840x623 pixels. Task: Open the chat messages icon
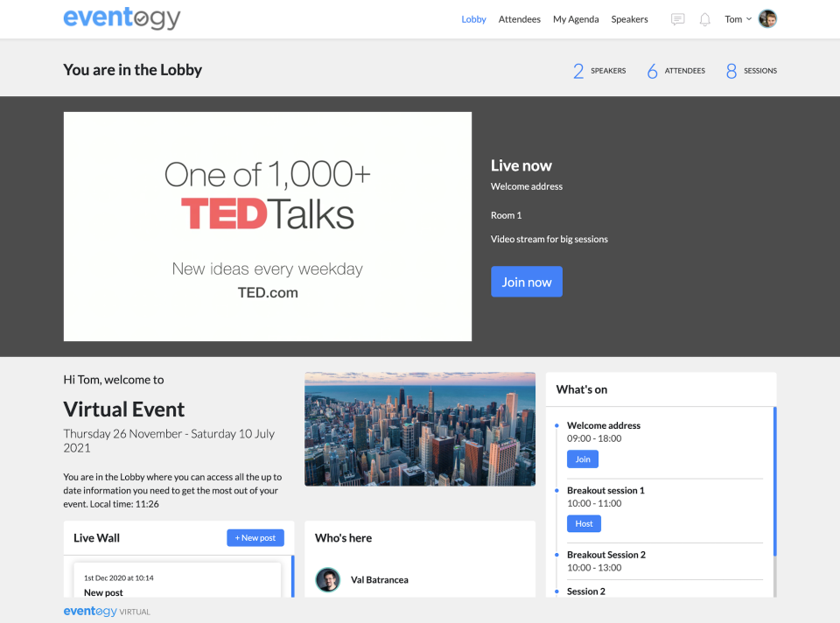pos(677,18)
